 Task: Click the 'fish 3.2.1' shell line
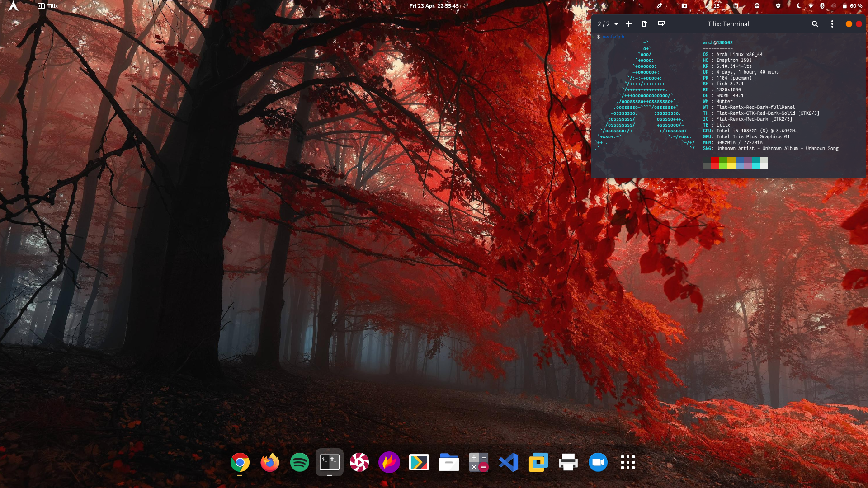coord(730,84)
